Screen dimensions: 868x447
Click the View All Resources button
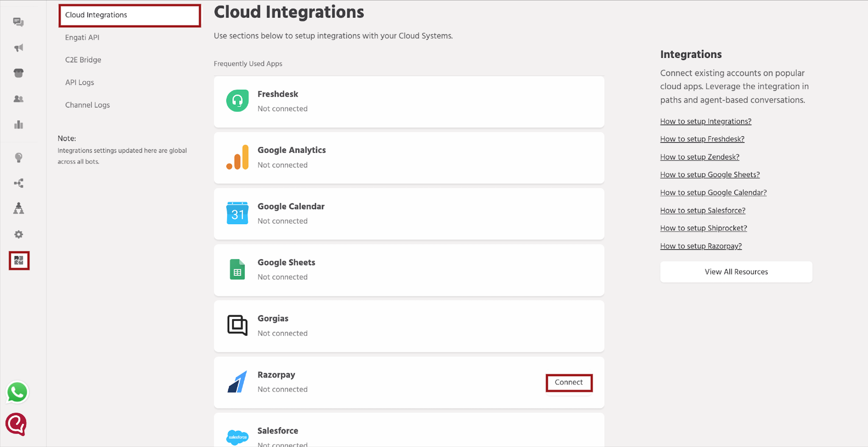(736, 272)
